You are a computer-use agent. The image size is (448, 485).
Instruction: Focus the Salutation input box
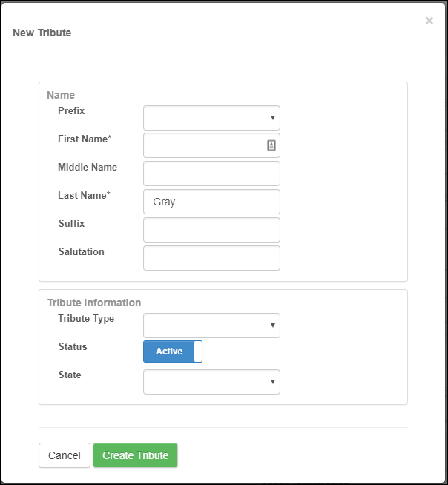point(211,258)
